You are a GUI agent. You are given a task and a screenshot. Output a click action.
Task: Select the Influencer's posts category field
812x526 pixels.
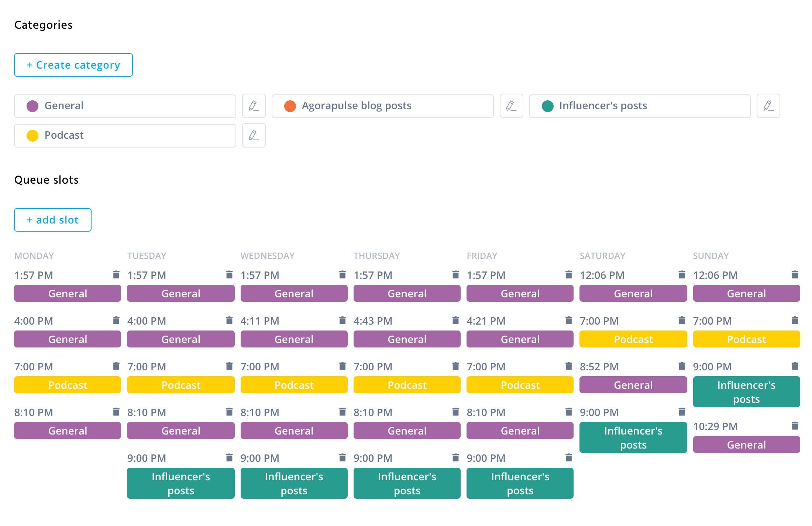(x=639, y=106)
